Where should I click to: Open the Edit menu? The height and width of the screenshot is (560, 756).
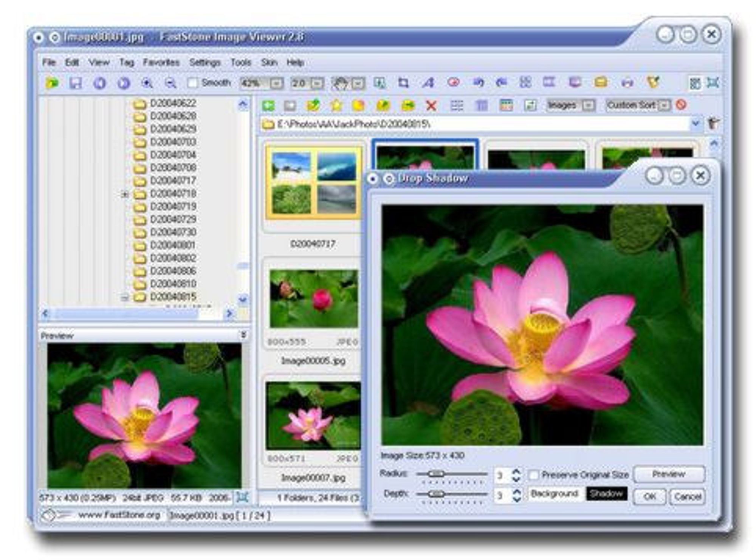[x=72, y=62]
